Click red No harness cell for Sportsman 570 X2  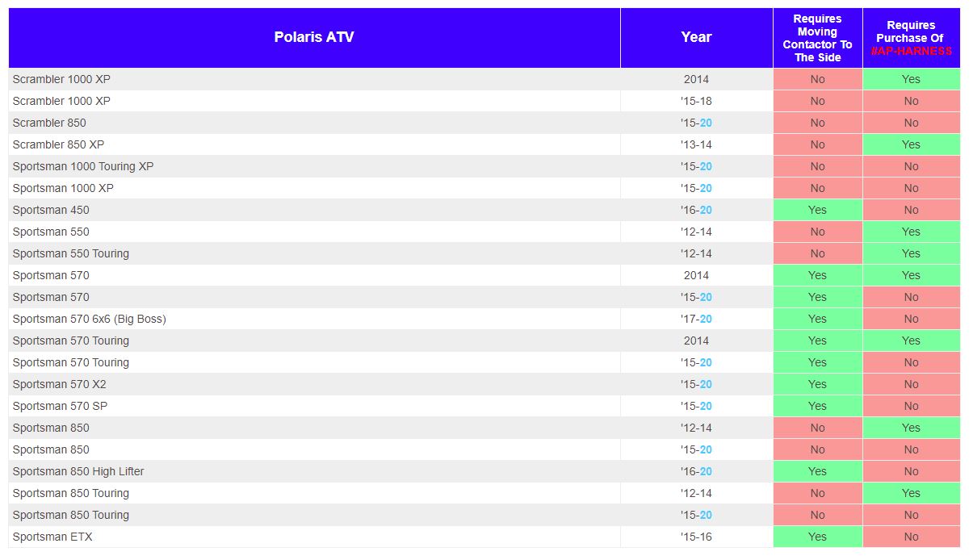911,384
